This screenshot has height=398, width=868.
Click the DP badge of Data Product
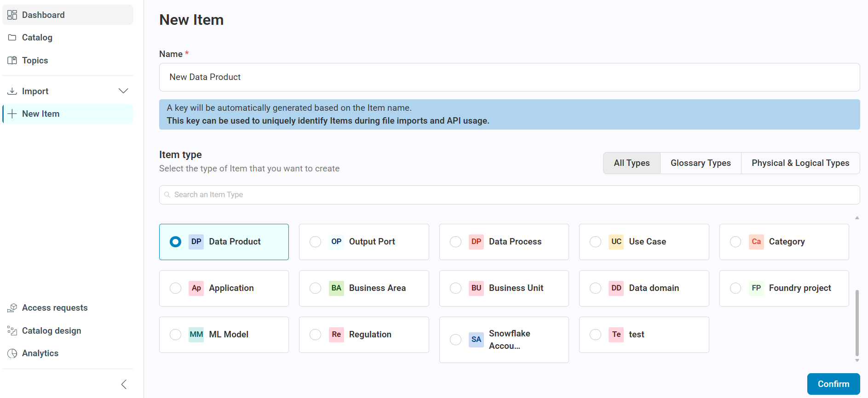[196, 242]
